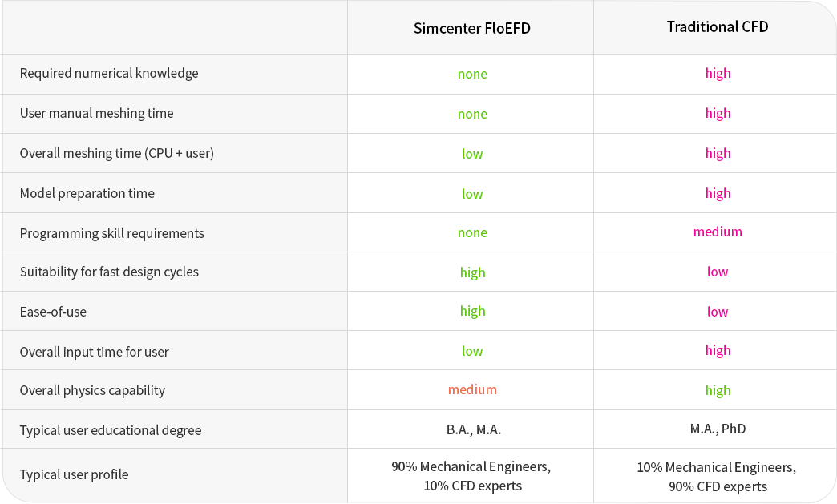The height and width of the screenshot is (504, 837).
Task: Click Suitability for fast design cycles label
Action: pyautogui.click(x=109, y=272)
